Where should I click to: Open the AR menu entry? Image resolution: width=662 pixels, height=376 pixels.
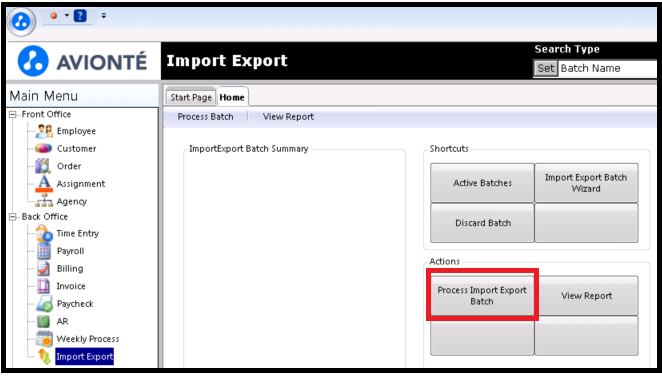click(62, 322)
